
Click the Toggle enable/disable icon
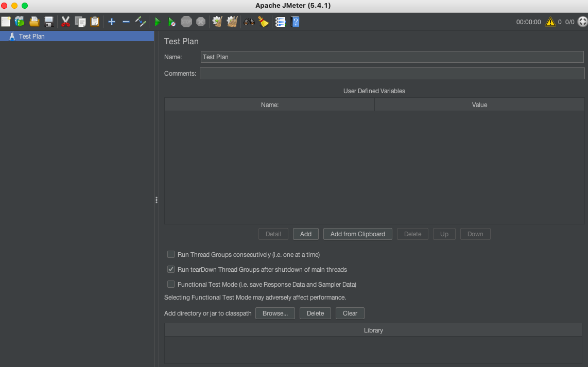coord(141,22)
